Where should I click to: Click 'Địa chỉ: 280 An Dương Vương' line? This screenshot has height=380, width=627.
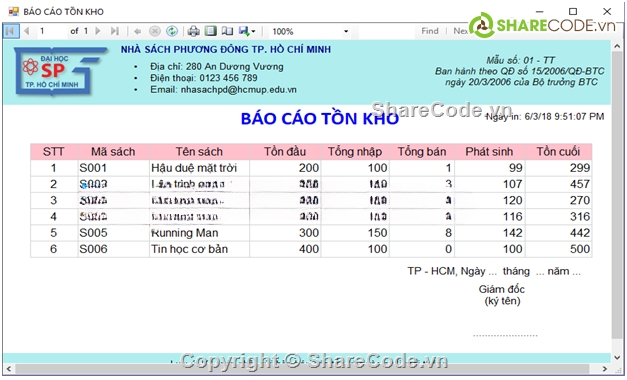point(217,66)
